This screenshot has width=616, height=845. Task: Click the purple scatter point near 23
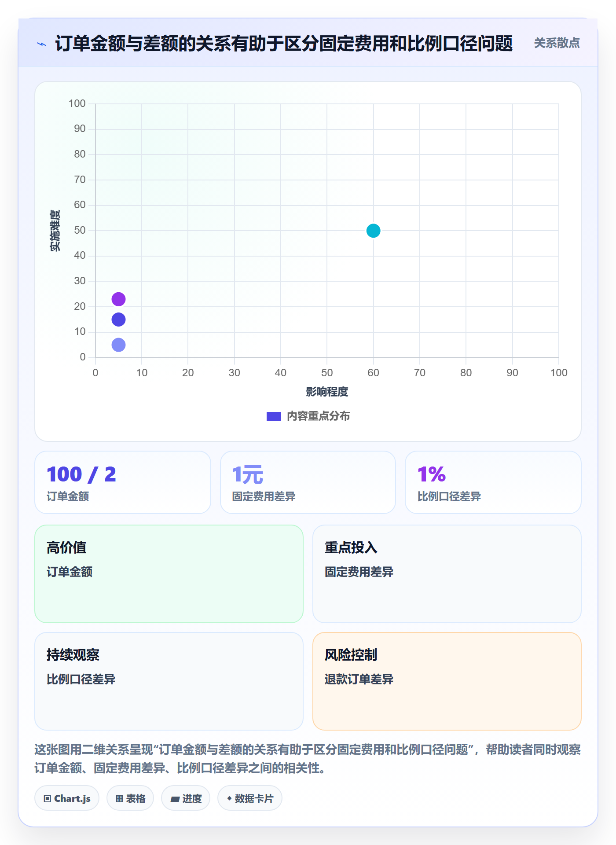pyautogui.click(x=118, y=299)
